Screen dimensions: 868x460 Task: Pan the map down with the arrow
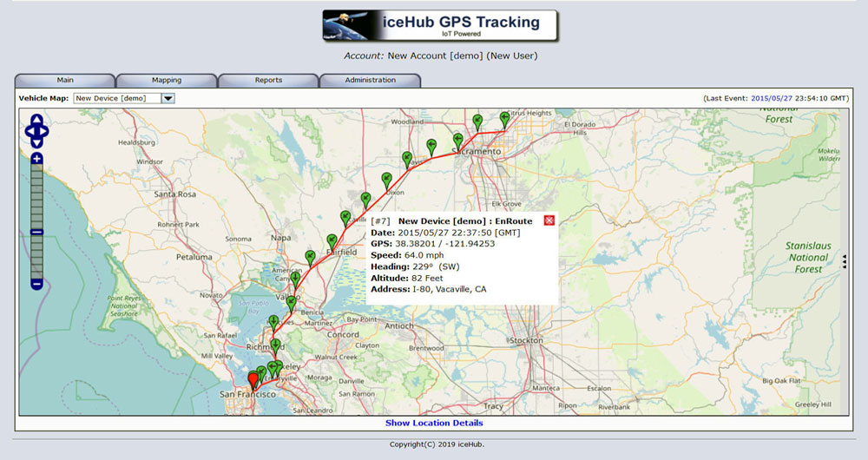36,143
